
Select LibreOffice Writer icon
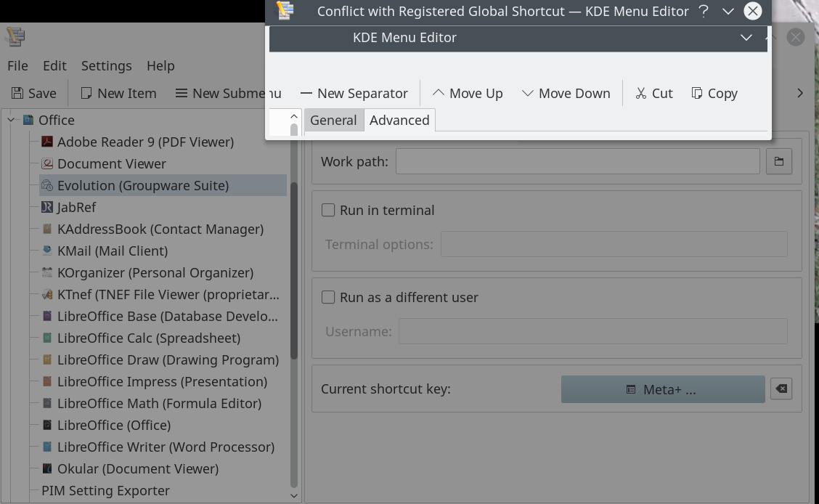click(x=47, y=447)
